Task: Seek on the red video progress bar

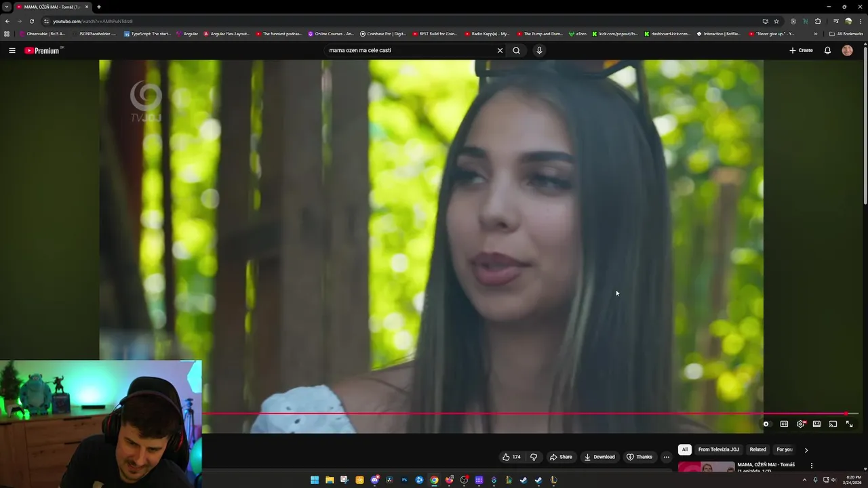Action: tap(530, 413)
